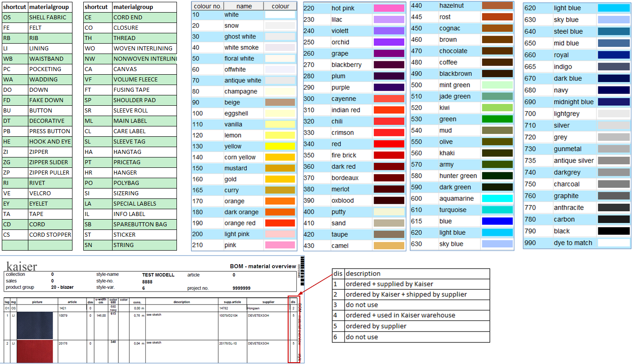Click the kaiser logo on the BOM sheet

22,266
